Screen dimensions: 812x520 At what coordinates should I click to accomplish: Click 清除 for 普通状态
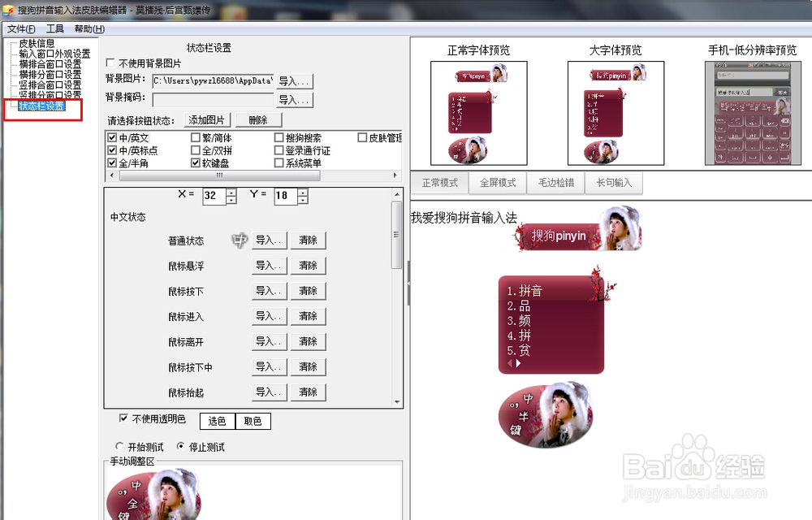point(308,240)
